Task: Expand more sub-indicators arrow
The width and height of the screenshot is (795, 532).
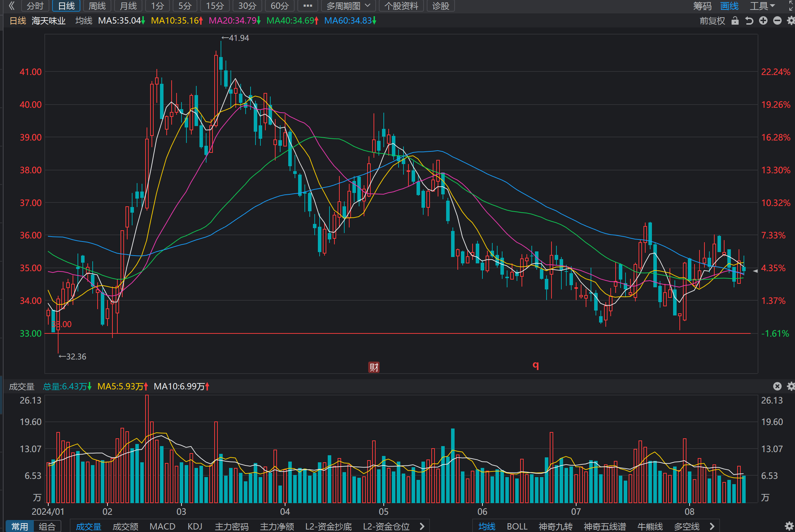Action: coord(422,526)
